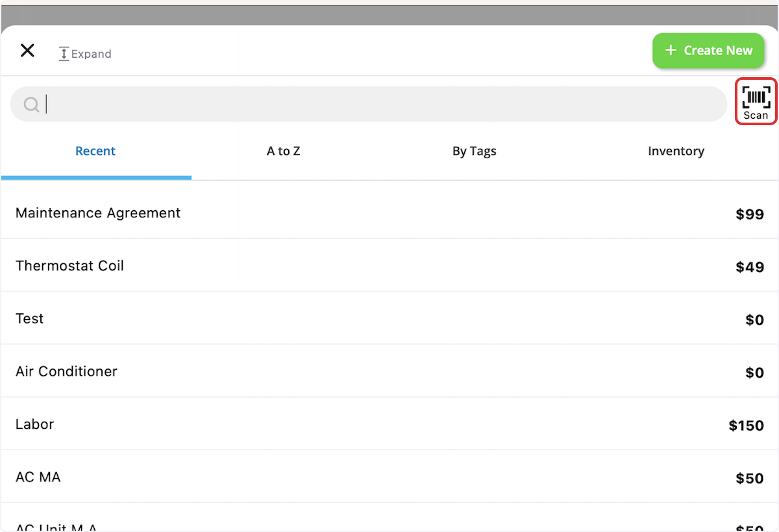Click the magnifier search icon
The height and width of the screenshot is (532, 779).
(31, 104)
